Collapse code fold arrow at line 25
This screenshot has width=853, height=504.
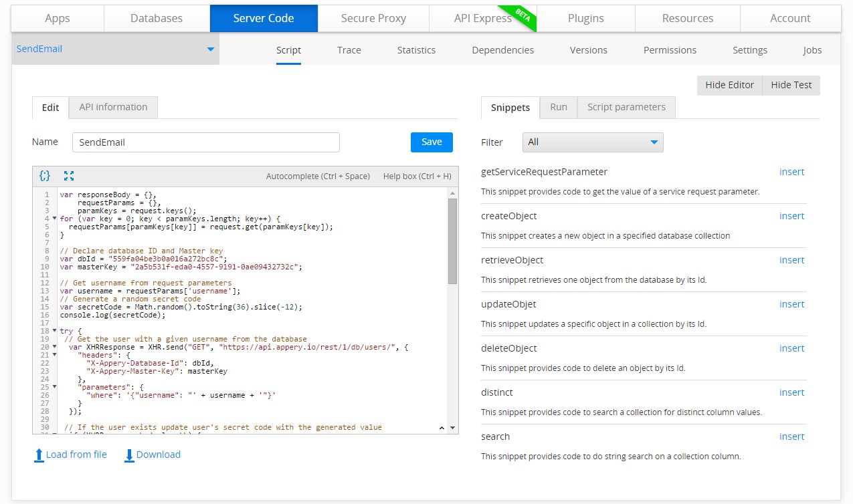(54, 387)
